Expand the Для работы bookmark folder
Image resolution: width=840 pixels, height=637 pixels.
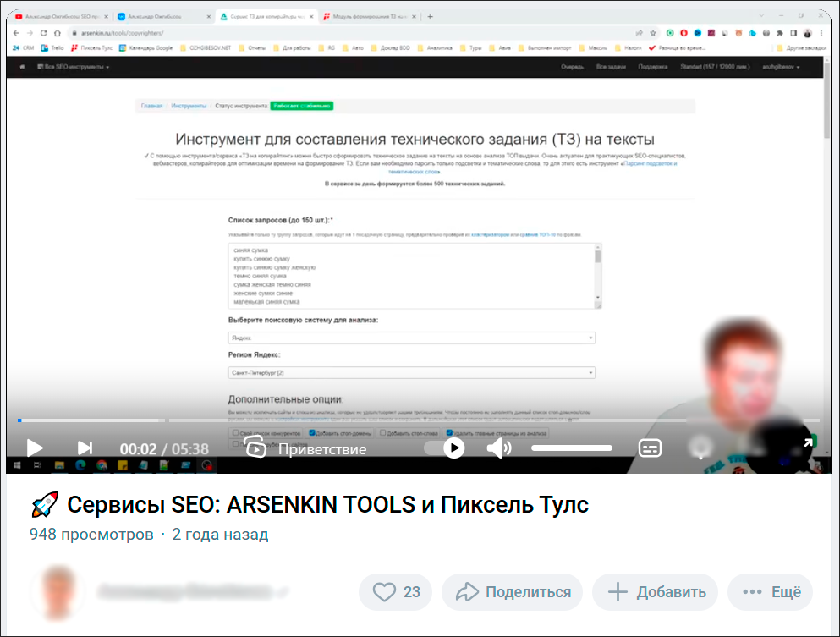292,47
